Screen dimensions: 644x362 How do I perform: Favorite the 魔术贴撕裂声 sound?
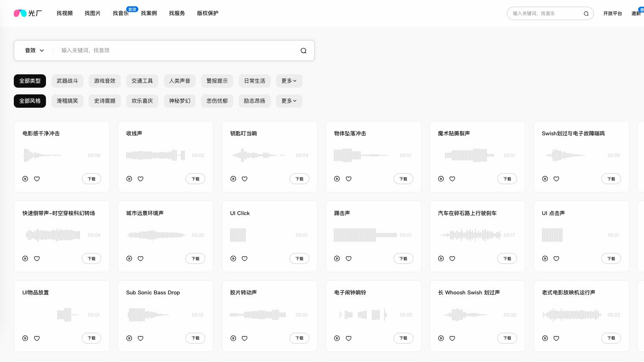tap(452, 179)
